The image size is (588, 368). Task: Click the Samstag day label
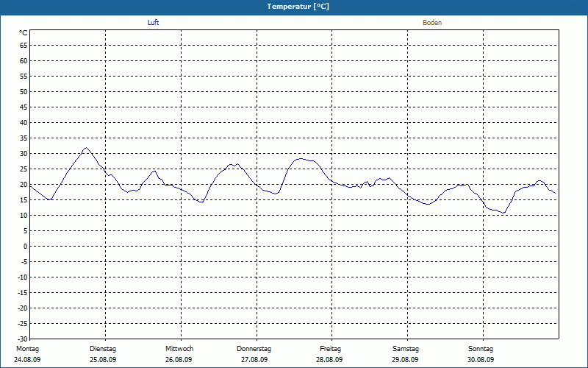pyautogui.click(x=406, y=349)
